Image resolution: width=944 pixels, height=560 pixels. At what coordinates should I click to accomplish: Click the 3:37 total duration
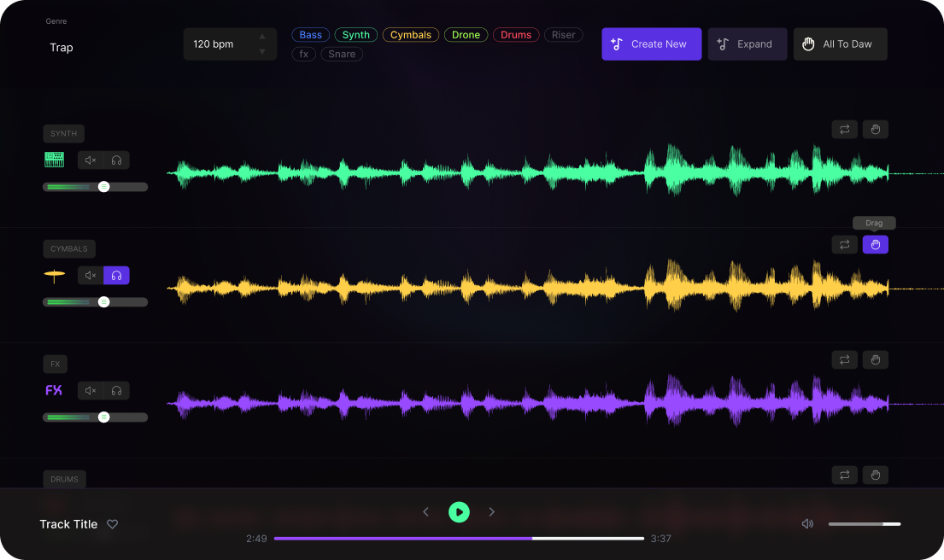click(660, 539)
